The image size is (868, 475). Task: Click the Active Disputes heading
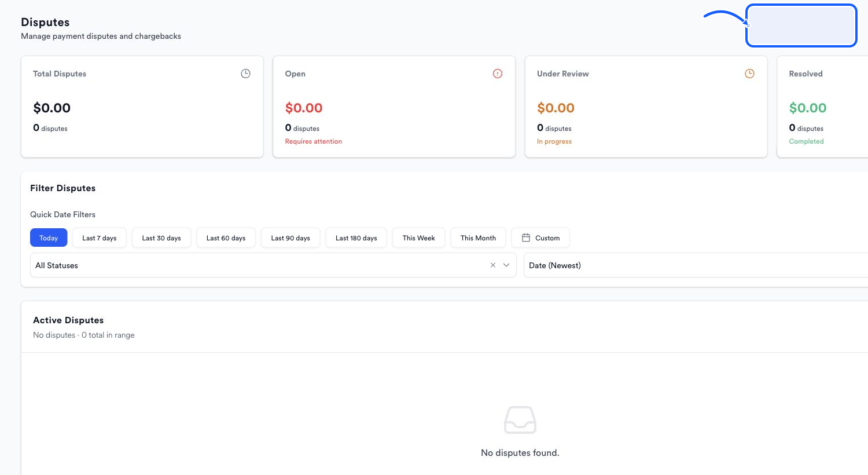point(68,320)
